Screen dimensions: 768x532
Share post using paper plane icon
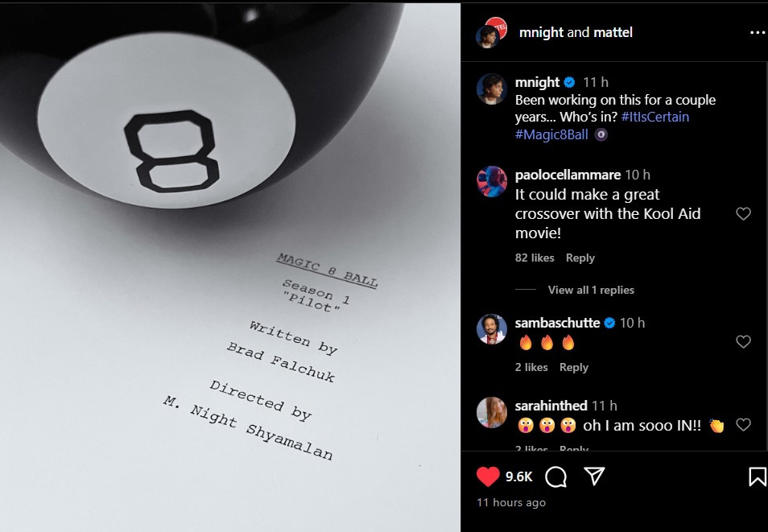click(x=594, y=476)
